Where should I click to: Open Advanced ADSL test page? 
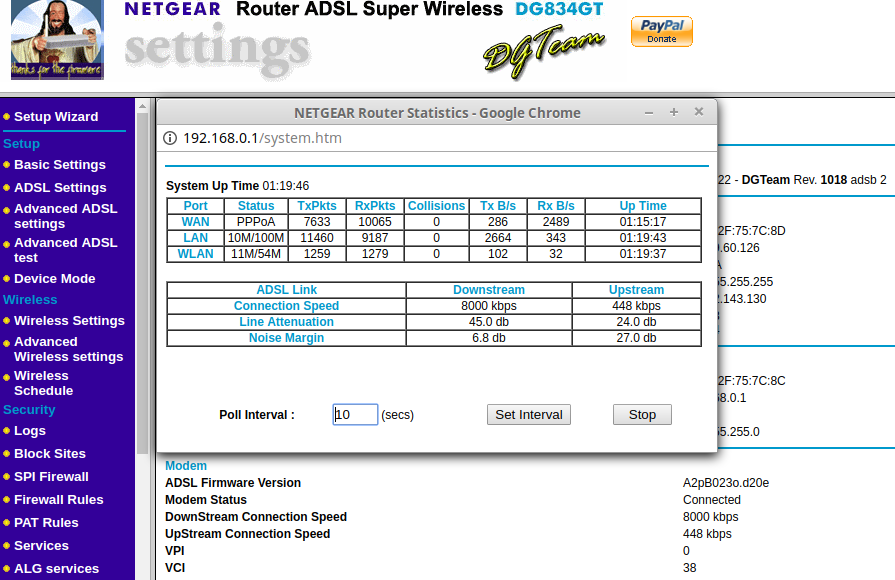point(65,250)
